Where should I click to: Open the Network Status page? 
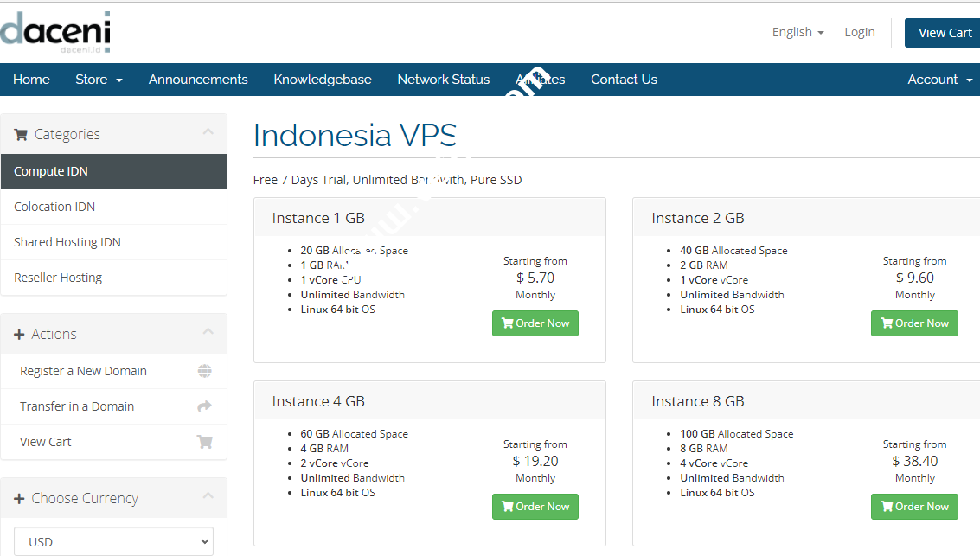[x=443, y=79]
